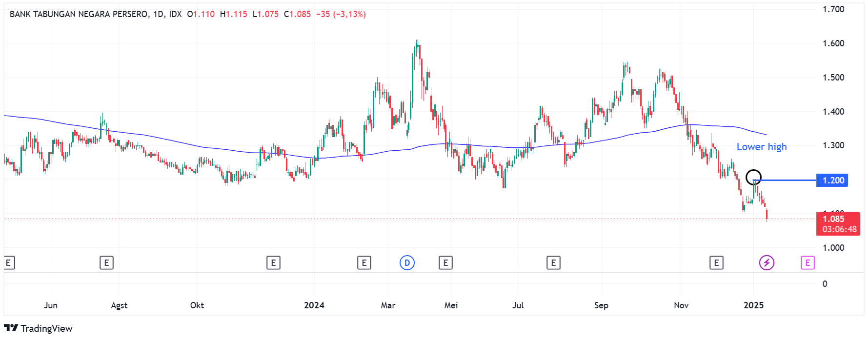The image size is (868, 341).
Task: Click the 1.400 price axis label
Action: coord(833,112)
